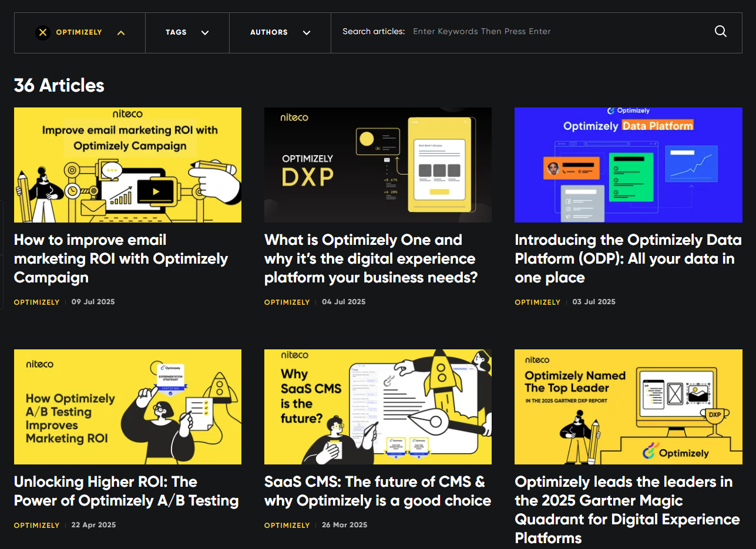Viewport: 756px width, 549px height.
Task: Open 'What is Optimizely One' article title
Action: coord(371,258)
